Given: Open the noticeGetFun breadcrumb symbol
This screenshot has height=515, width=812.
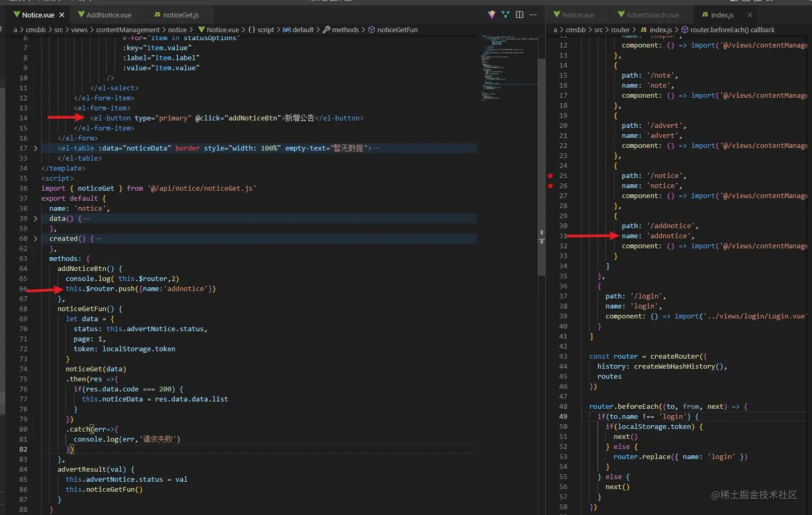Looking at the screenshot, I should [393, 30].
